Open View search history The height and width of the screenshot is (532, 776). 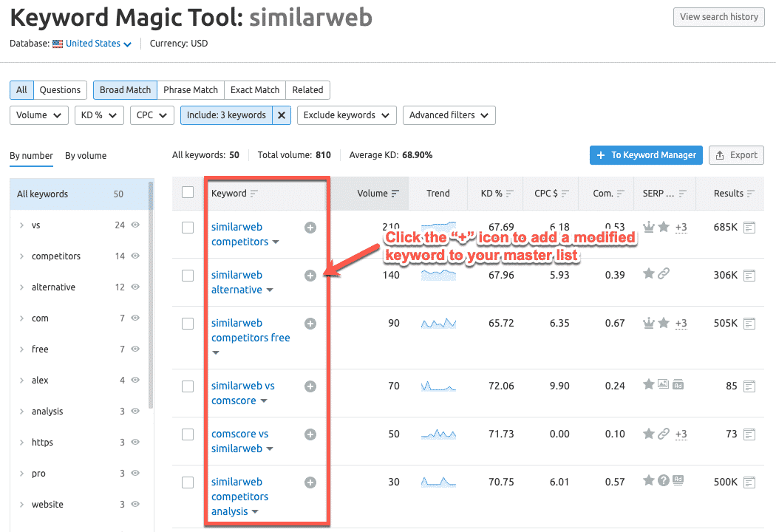[718, 17]
